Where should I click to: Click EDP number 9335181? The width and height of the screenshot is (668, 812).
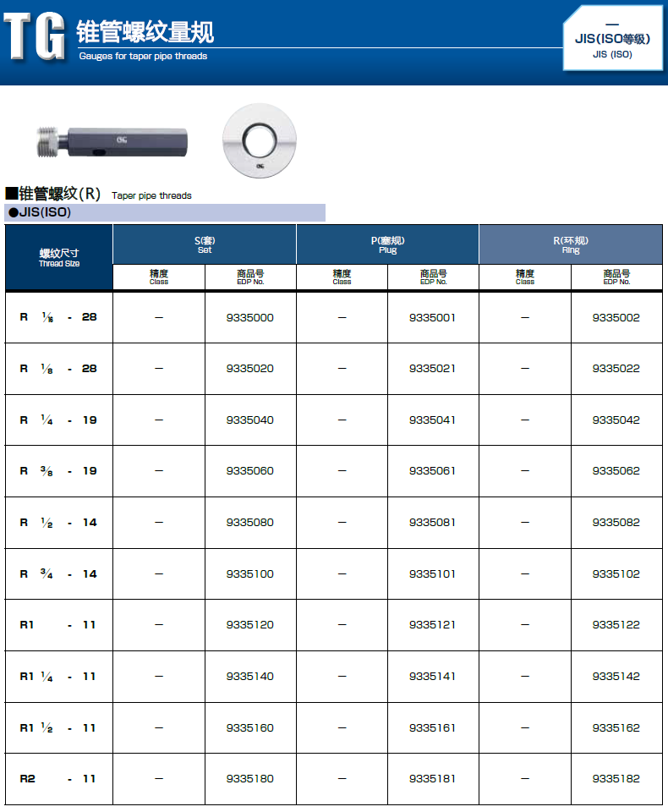(433, 779)
